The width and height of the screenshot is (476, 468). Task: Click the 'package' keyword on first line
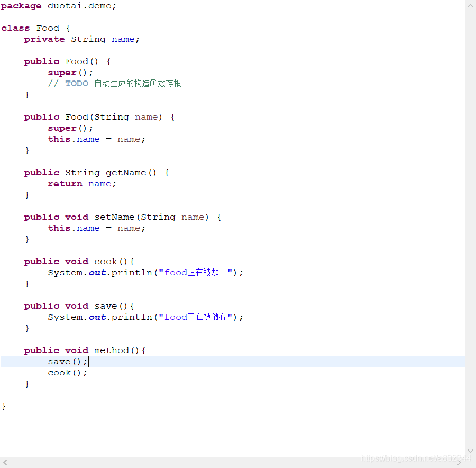(21, 6)
